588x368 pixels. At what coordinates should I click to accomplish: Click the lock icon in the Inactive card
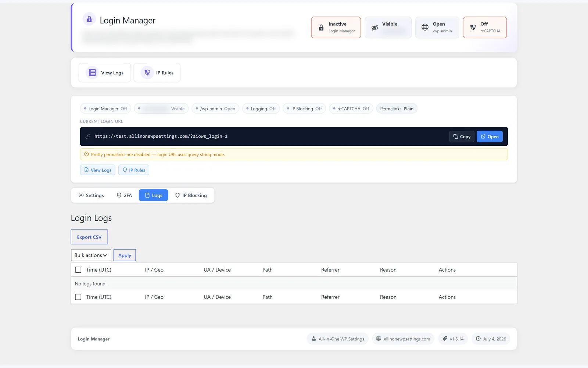[321, 28]
